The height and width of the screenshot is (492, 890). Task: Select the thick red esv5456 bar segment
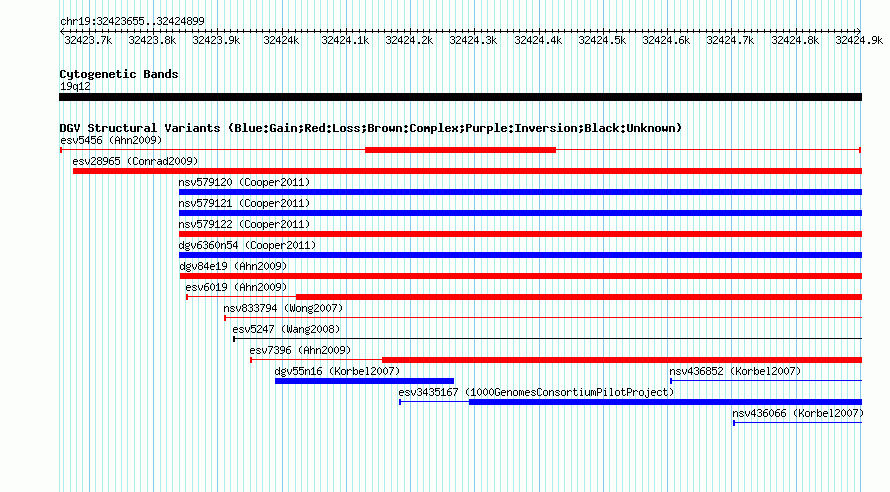click(460, 150)
